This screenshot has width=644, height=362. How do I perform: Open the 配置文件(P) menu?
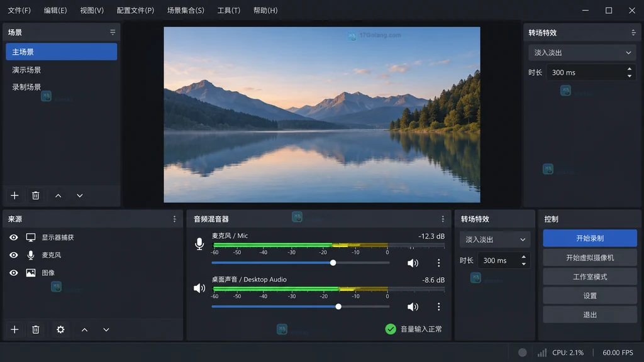135,10
